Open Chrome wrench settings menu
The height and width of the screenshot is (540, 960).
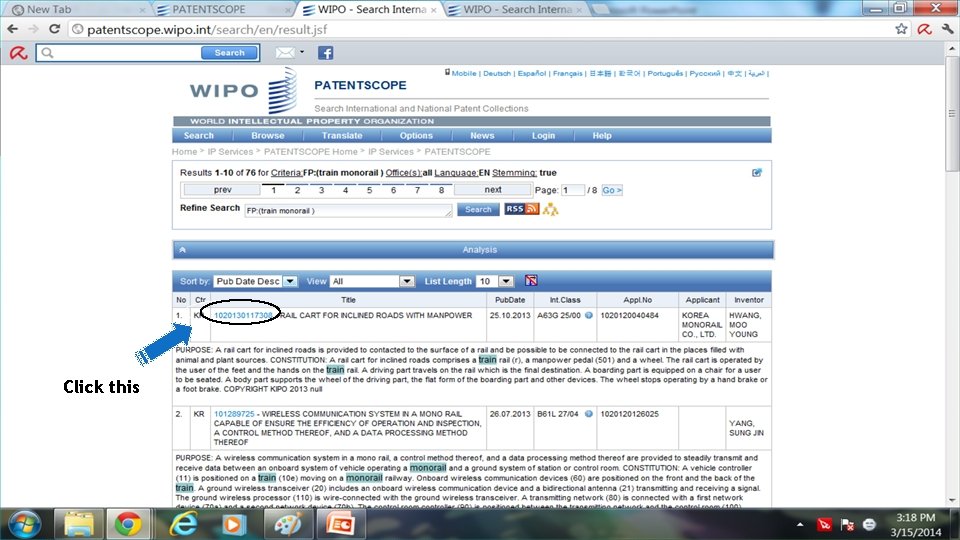click(x=948, y=29)
